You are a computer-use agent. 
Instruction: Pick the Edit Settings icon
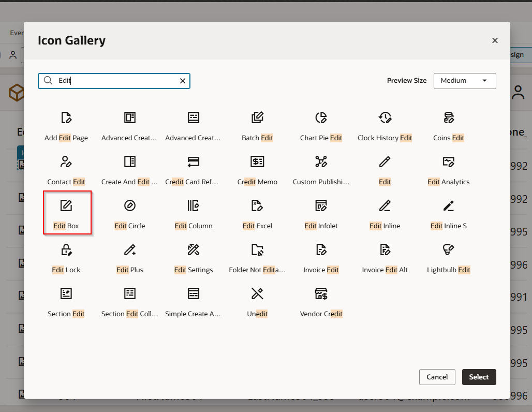[194, 251]
